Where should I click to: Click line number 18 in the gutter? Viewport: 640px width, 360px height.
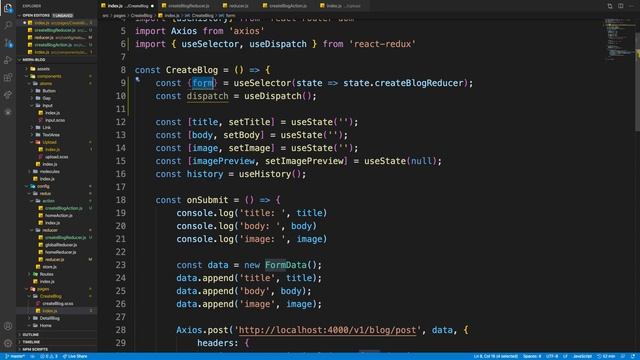(120, 200)
